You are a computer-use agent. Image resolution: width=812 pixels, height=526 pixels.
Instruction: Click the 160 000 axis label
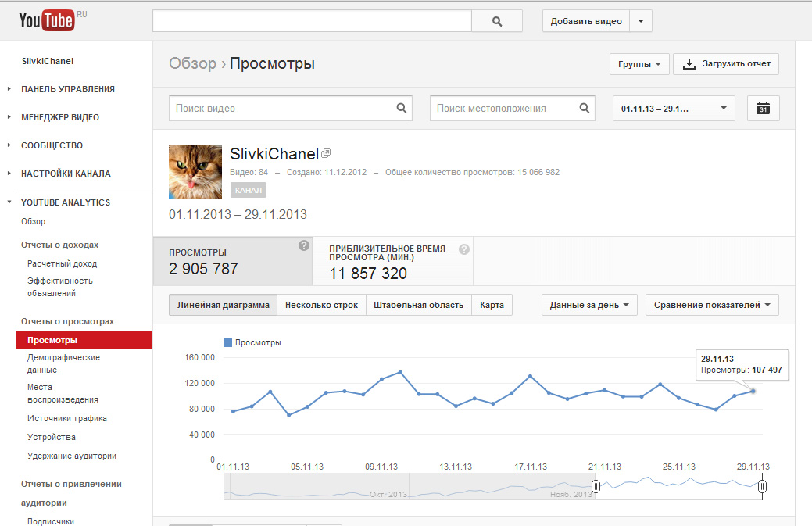(199, 357)
